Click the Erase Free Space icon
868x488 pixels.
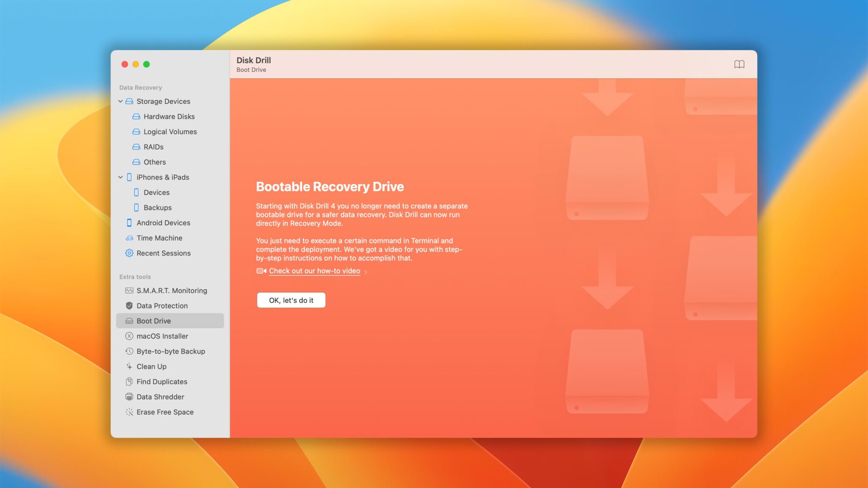tap(129, 412)
